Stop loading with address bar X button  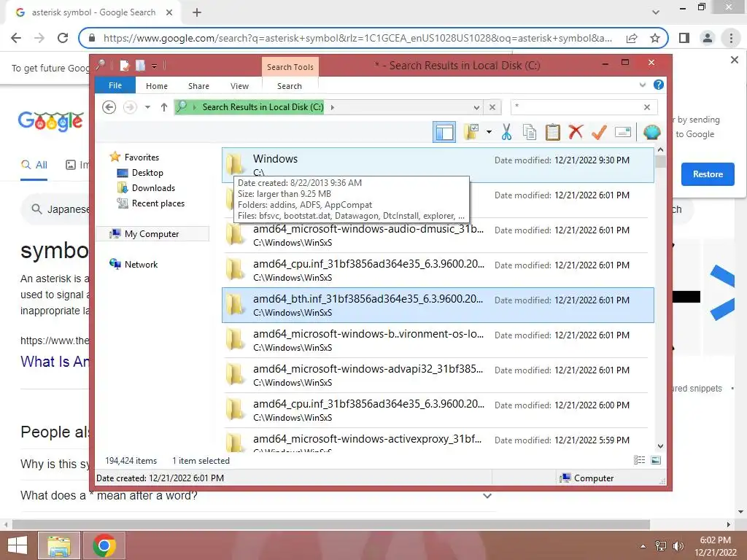coord(492,107)
